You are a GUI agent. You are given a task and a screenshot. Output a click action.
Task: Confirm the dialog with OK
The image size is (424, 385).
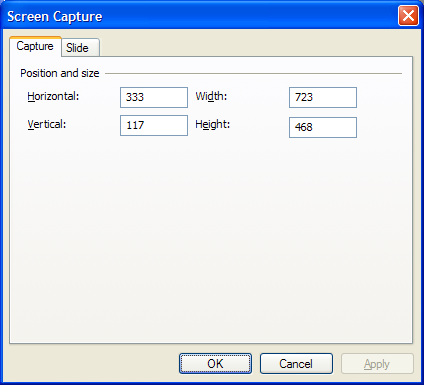coord(215,363)
